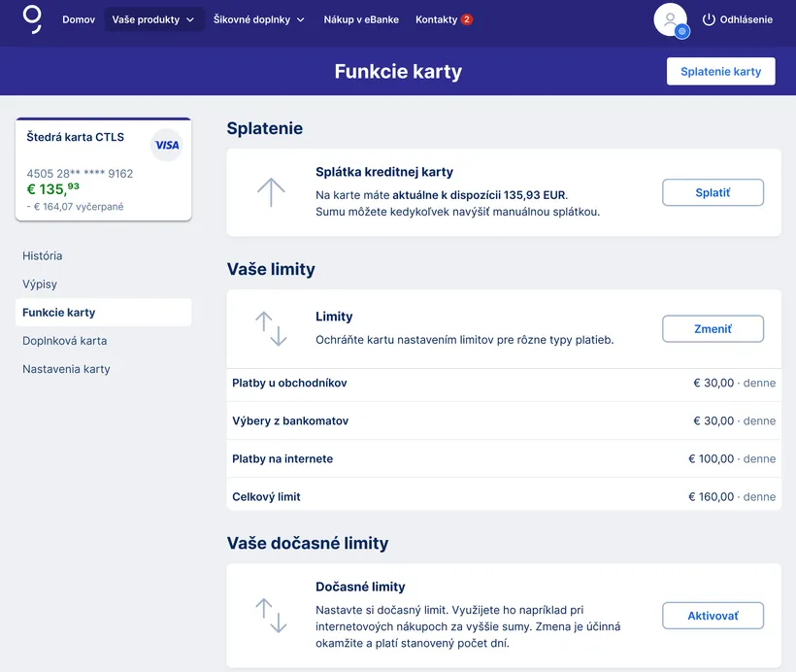Open the user profile avatar icon
The image size is (796, 672).
[670, 19]
